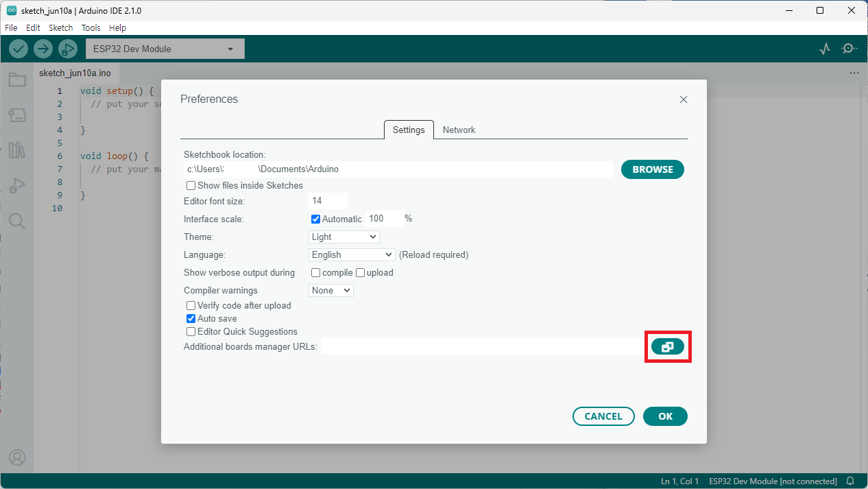
Task: Select the Settings tab
Action: [x=409, y=130]
